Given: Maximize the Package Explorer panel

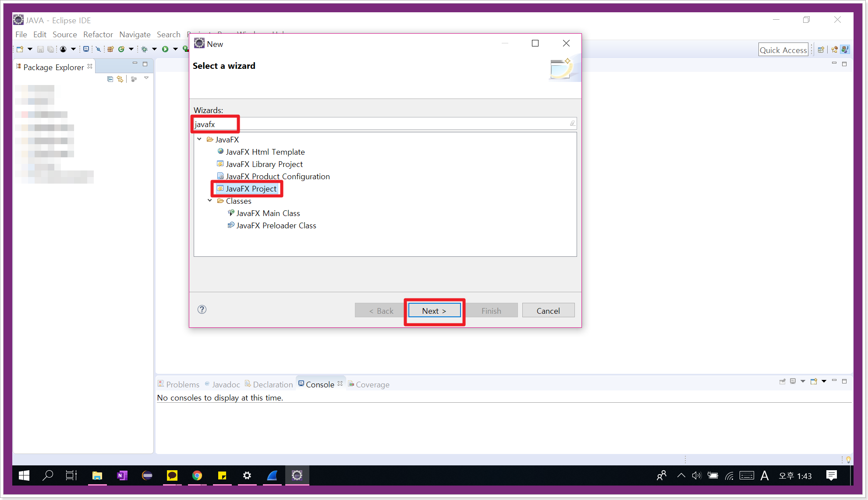Looking at the screenshot, I should [x=145, y=64].
